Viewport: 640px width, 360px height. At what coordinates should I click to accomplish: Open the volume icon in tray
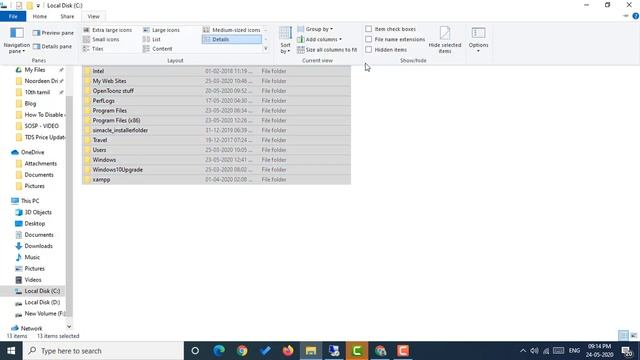pos(534,351)
